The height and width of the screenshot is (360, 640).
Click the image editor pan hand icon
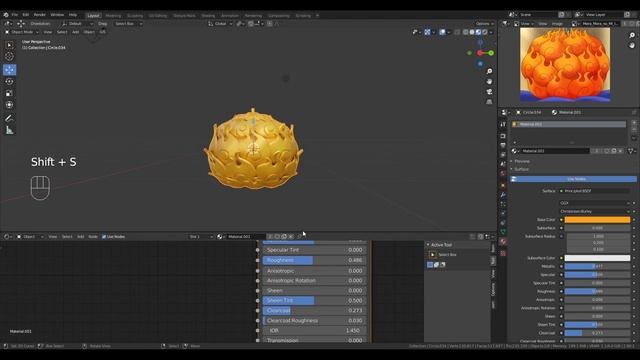632,46
